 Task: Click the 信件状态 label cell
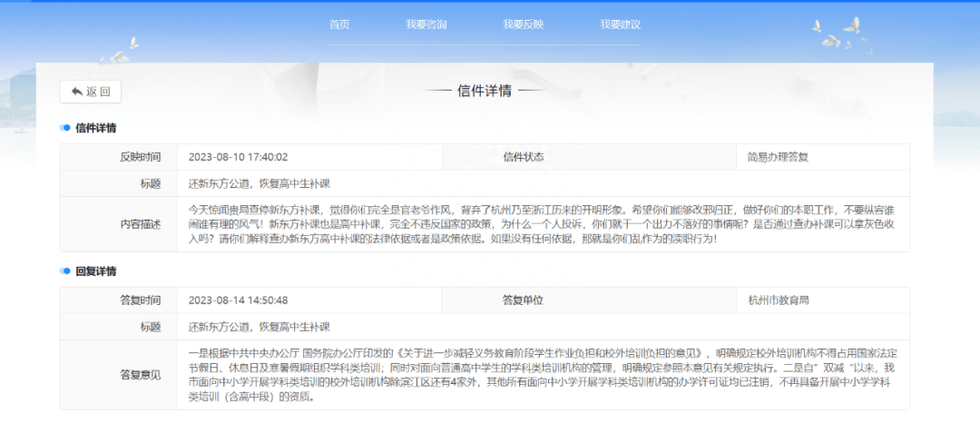click(x=590, y=157)
